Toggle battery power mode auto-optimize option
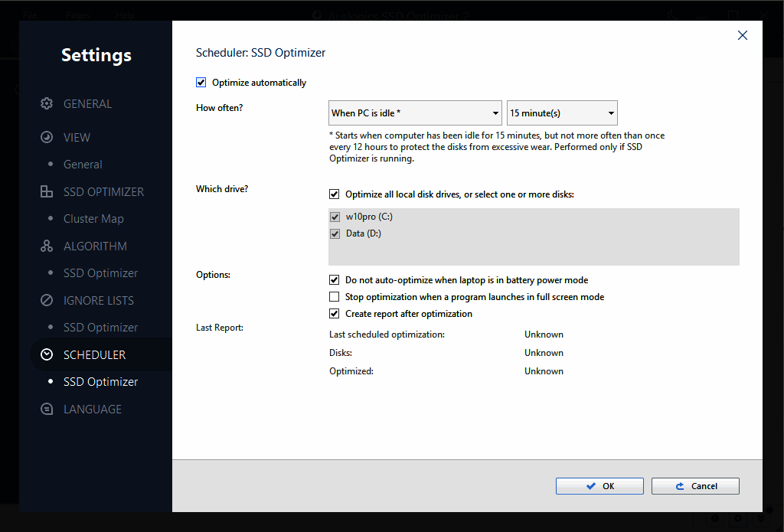Screen dimensions: 784x532 click(x=335, y=280)
